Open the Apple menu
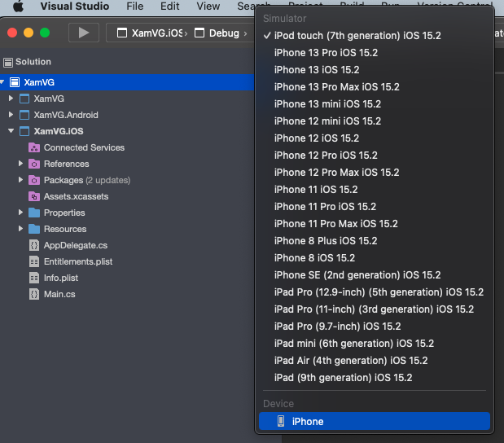Viewport: 504px width, 443px height. [17, 6]
